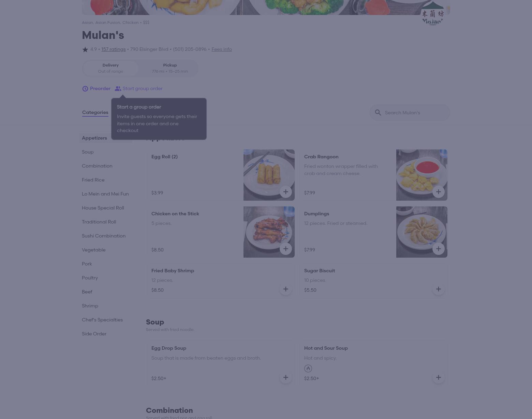The width and height of the screenshot is (532, 419).
Task: Add Sugar Biscuit with plus icon
Action: 439,289
